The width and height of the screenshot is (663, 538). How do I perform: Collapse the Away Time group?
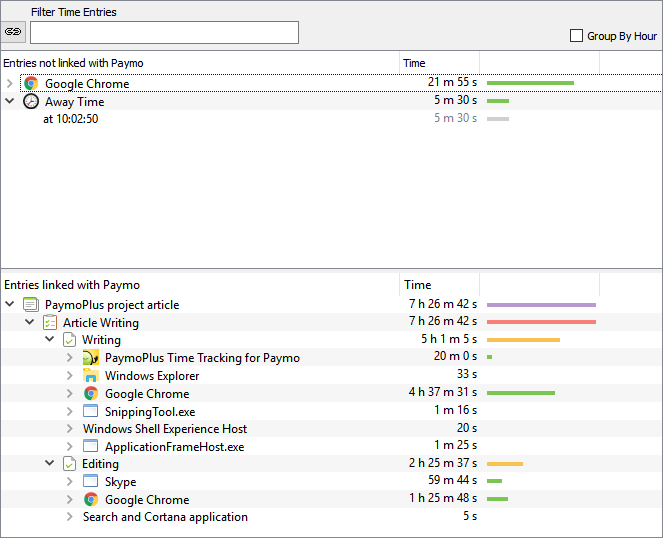pos(10,101)
